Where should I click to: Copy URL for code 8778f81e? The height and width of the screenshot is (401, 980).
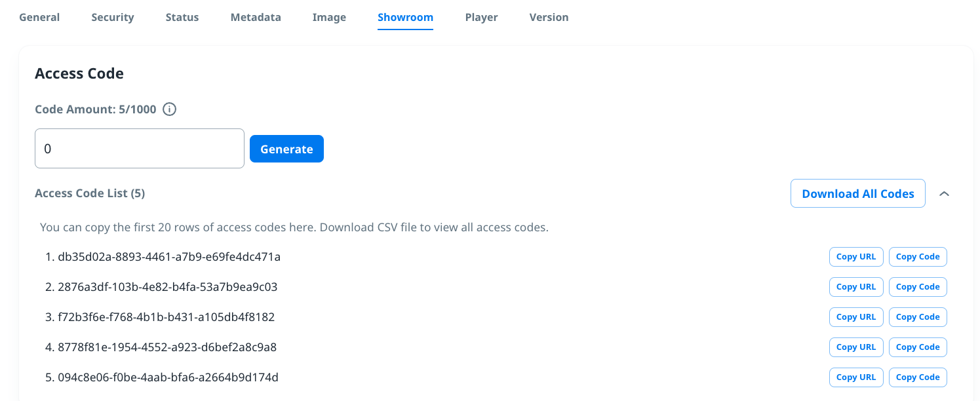click(x=856, y=347)
